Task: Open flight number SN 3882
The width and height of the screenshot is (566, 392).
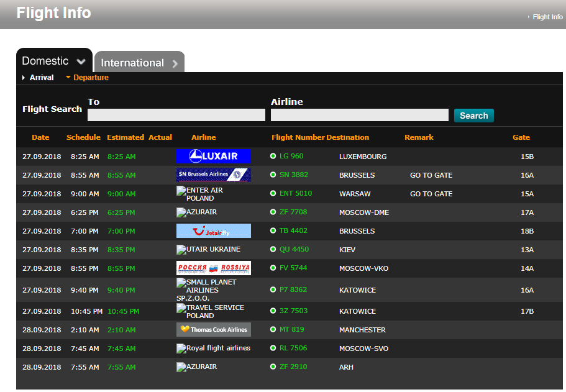Action: tap(293, 175)
